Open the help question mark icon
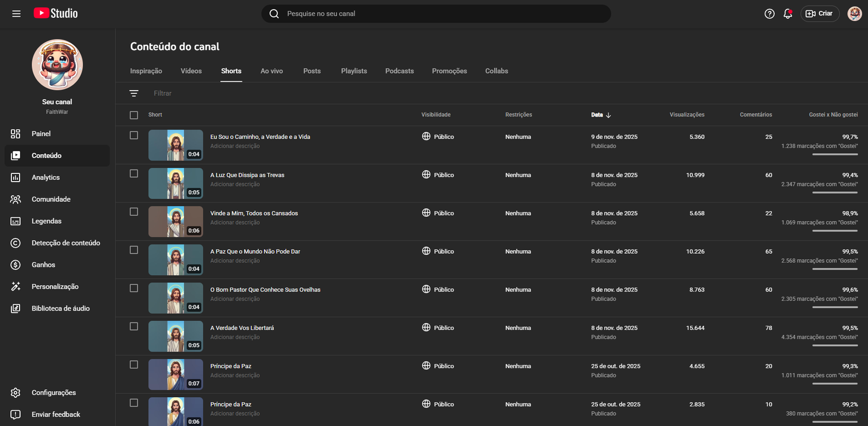This screenshot has height=426, width=868. tap(769, 14)
